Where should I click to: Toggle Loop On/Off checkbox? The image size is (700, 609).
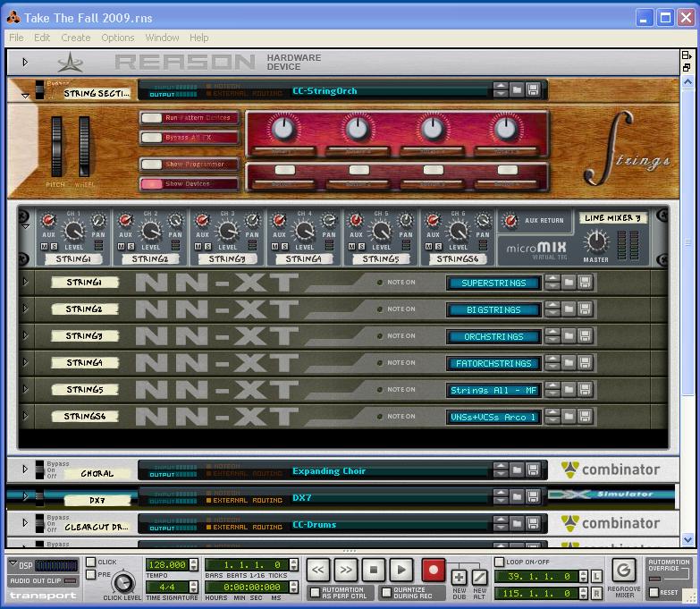(500, 562)
